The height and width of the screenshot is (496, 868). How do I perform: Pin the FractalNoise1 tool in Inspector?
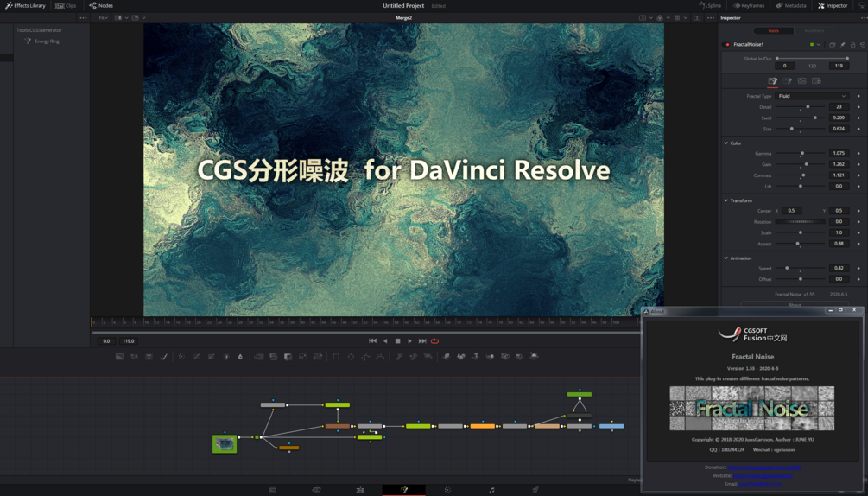tap(843, 45)
